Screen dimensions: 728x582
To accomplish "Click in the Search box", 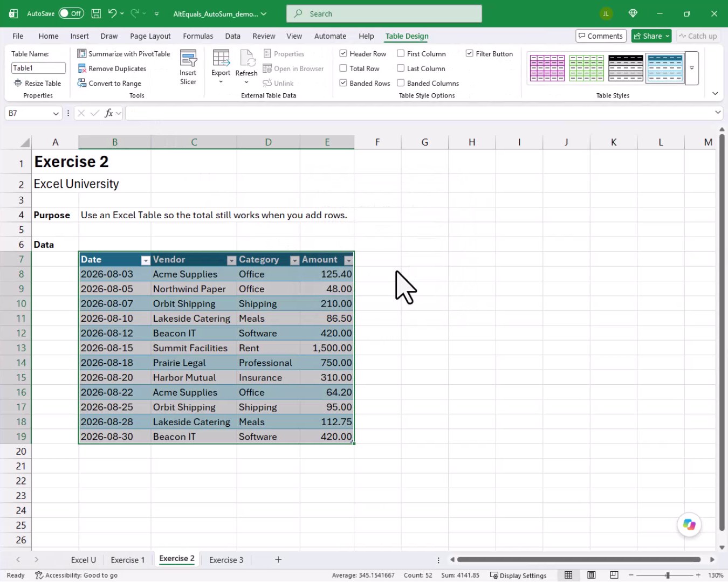I will [x=384, y=13].
